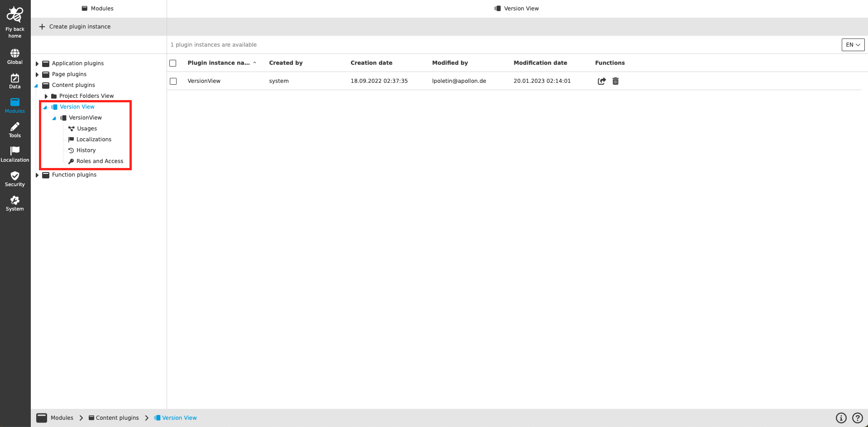Viewport: 868px width, 427px height.
Task: Delete VersionView using the trash icon
Action: tap(615, 81)
